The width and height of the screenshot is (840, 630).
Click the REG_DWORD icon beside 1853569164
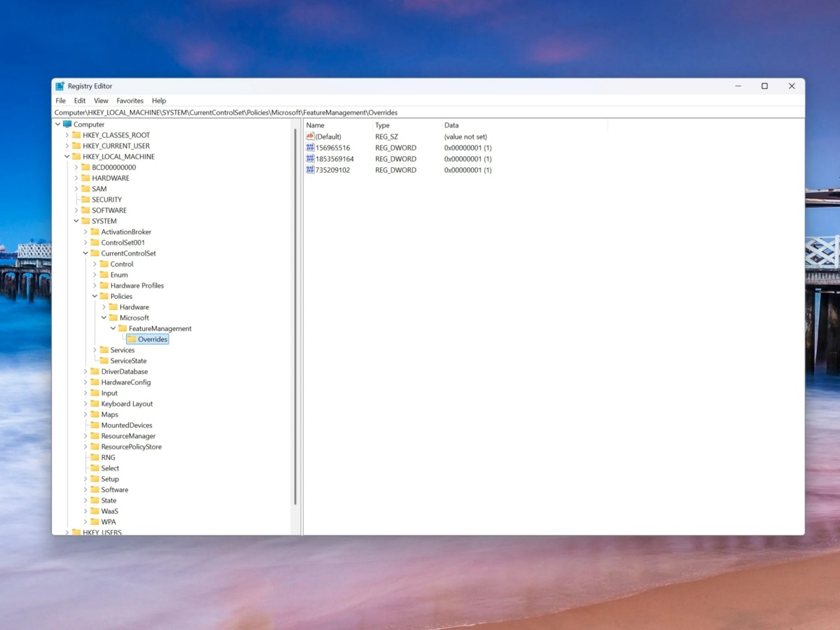pyautogui.click(x=309, y=159)
